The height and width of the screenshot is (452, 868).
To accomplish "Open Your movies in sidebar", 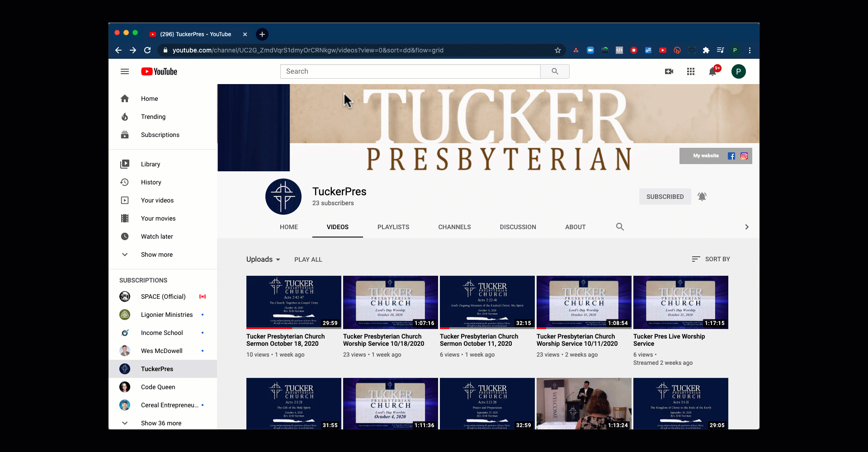I will tap(163, 218).
